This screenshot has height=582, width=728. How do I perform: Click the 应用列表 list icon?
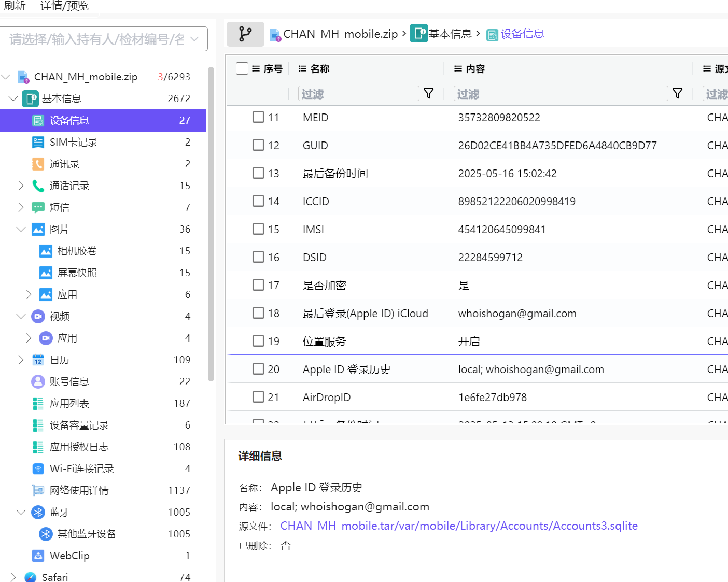click(x=38, y=403)
